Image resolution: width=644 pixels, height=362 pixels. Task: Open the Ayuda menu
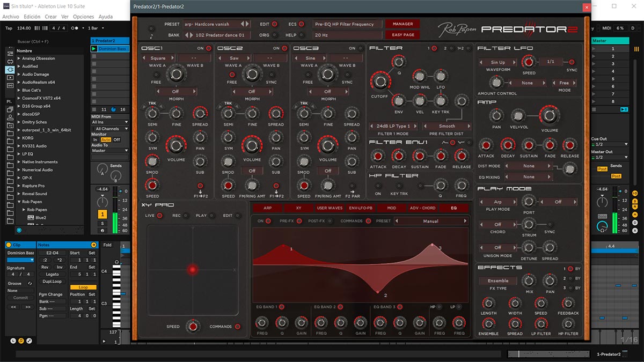[x=106, y=17]
